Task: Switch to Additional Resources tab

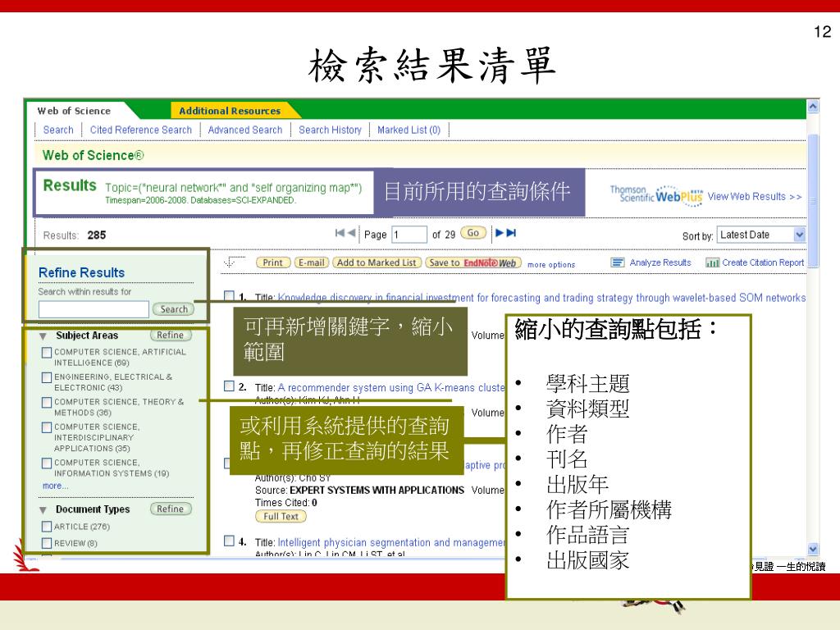Action: point(230,111)
